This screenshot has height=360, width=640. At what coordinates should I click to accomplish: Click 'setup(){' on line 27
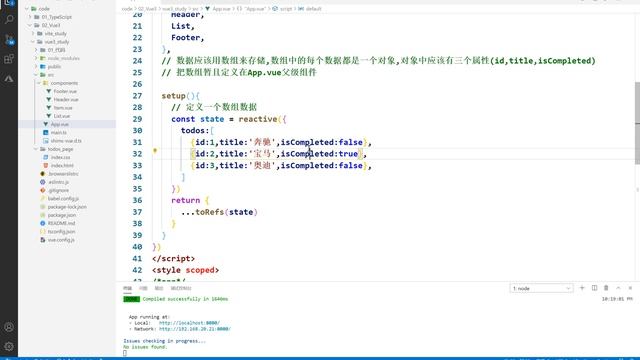180,96
